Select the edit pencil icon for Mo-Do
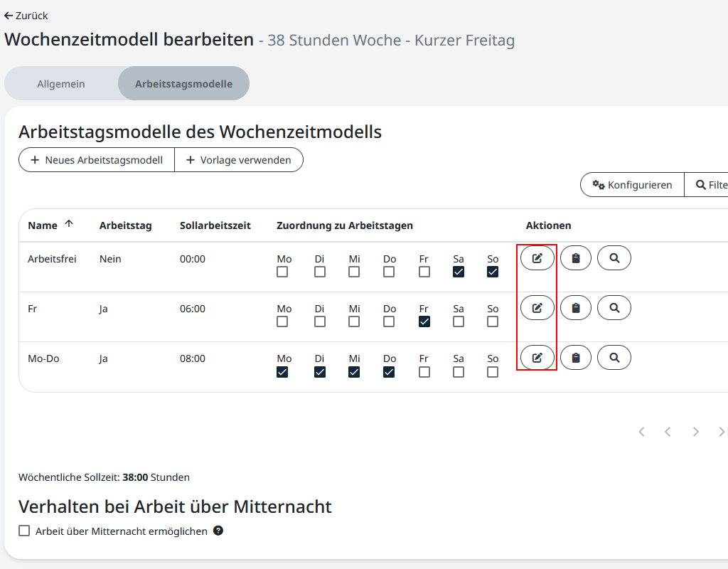The width and height of the screenshot is (728, 569). pyautogui.click(x=537, y=357)
